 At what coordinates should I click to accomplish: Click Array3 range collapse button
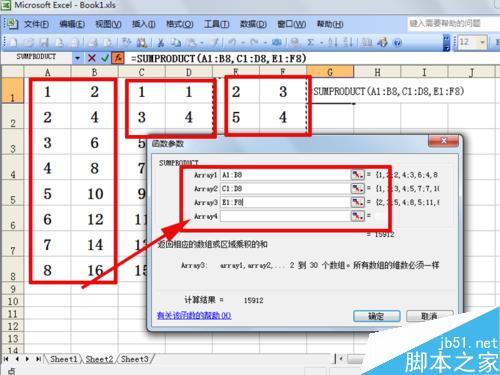point(357,202)
